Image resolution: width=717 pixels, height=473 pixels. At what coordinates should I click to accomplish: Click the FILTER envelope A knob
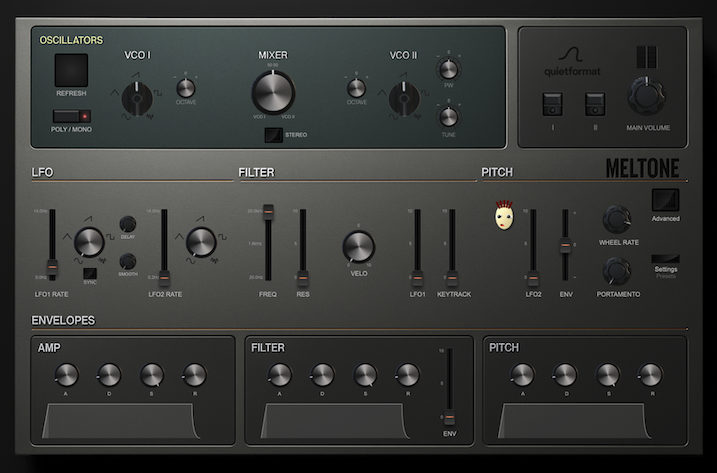280,375
